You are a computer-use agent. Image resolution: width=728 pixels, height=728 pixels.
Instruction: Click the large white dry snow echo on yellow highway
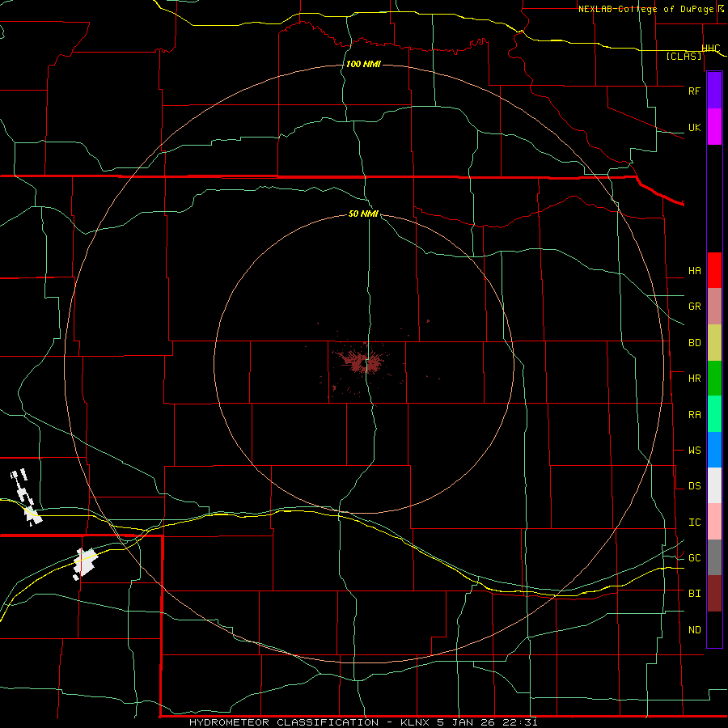[86, 563]
